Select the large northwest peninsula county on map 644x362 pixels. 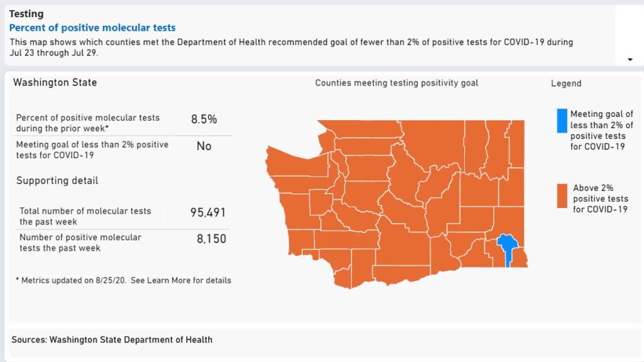[x=297, y=163]
